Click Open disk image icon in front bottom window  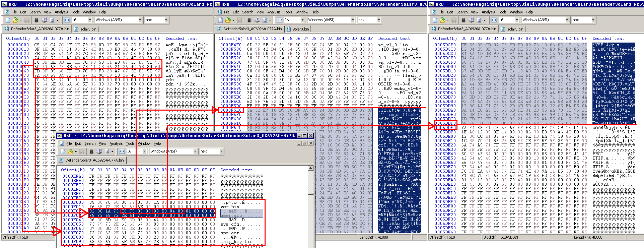(107, 151)
